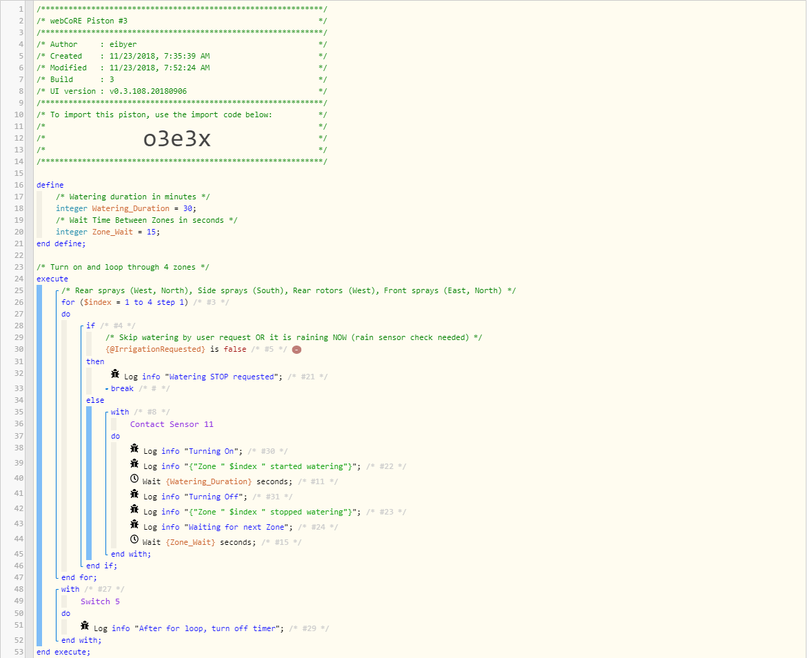Viewport: 812px width, 658px height.
Task: Select device Contact Sensor 11
Action: pos(172,424)
